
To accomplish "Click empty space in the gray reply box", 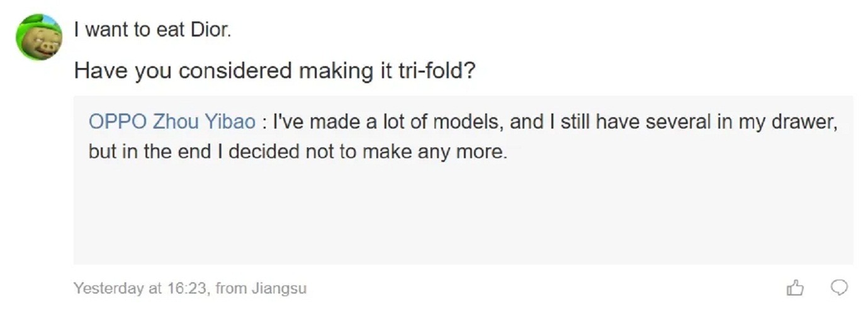I will click(463, 214).
